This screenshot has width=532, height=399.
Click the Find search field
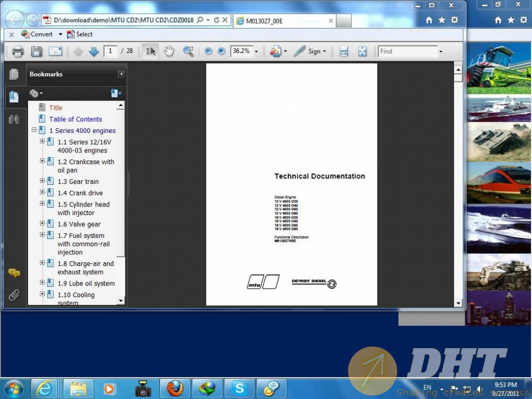coord(408,51)
